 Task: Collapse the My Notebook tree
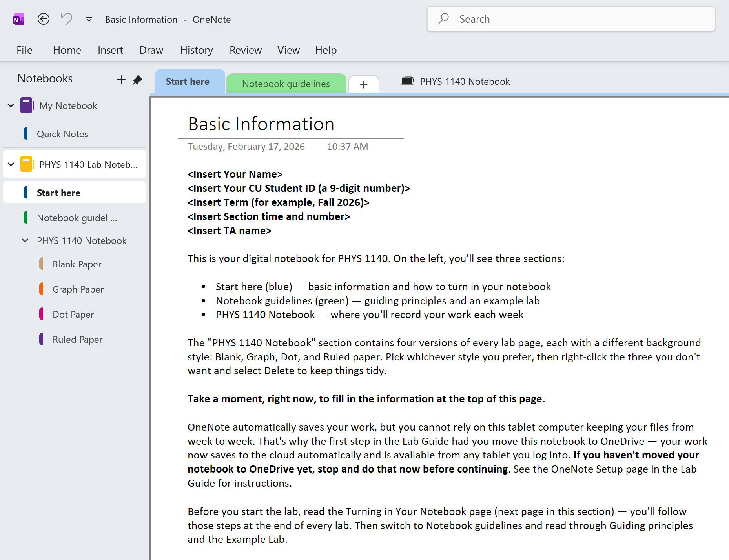point(11,105)
